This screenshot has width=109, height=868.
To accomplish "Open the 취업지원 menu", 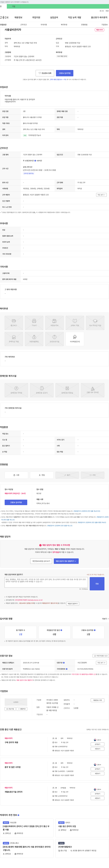I will point(36,18).
